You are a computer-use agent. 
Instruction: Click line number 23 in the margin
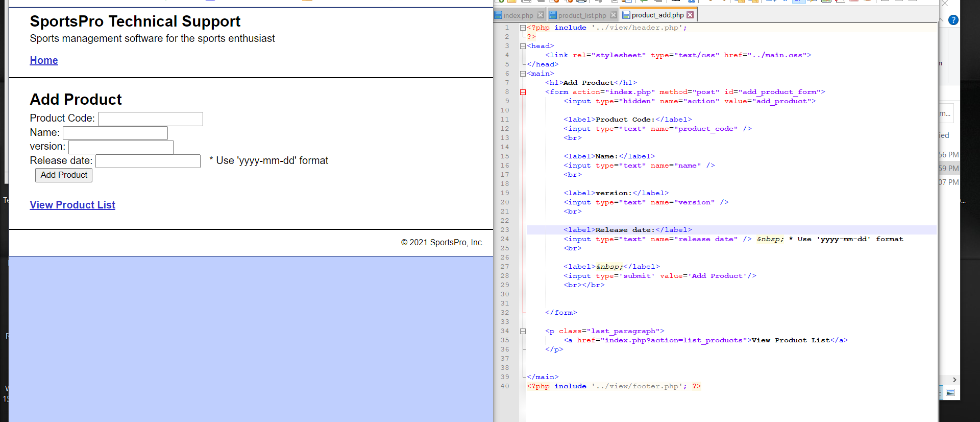point(505,230)
